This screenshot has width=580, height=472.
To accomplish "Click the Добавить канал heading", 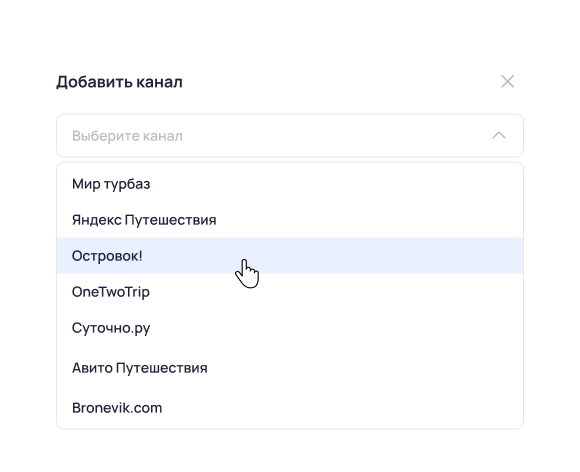I will 119,82.
